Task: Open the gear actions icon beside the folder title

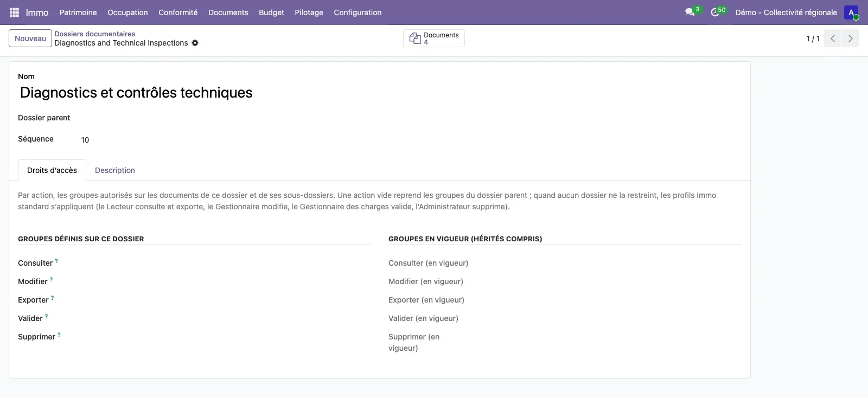Action: (195, 43)
